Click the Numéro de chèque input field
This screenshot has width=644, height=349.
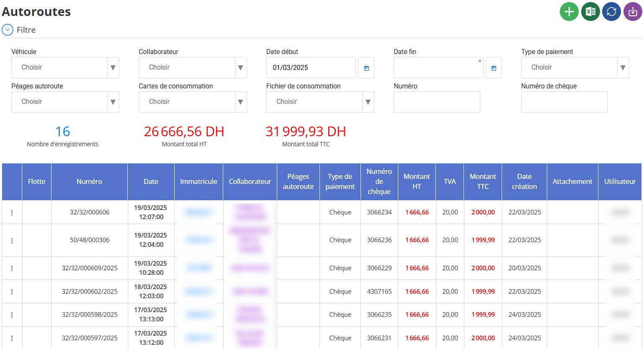[564, 102]
